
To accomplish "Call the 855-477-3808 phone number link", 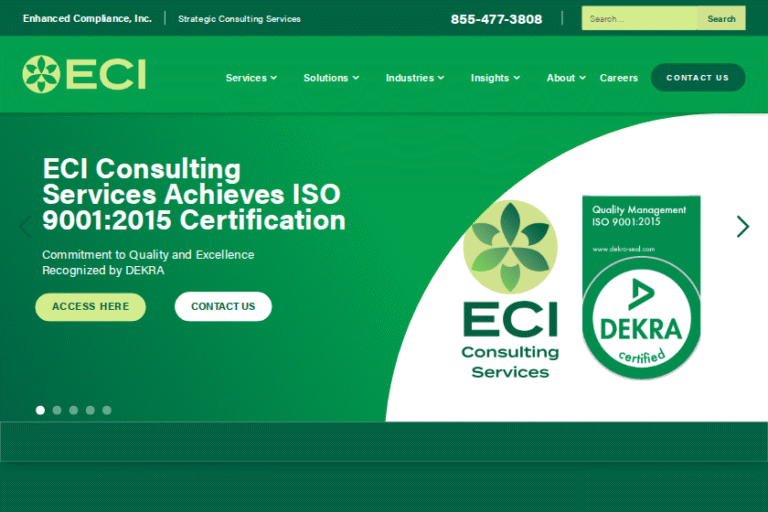I will click(496, 19).
